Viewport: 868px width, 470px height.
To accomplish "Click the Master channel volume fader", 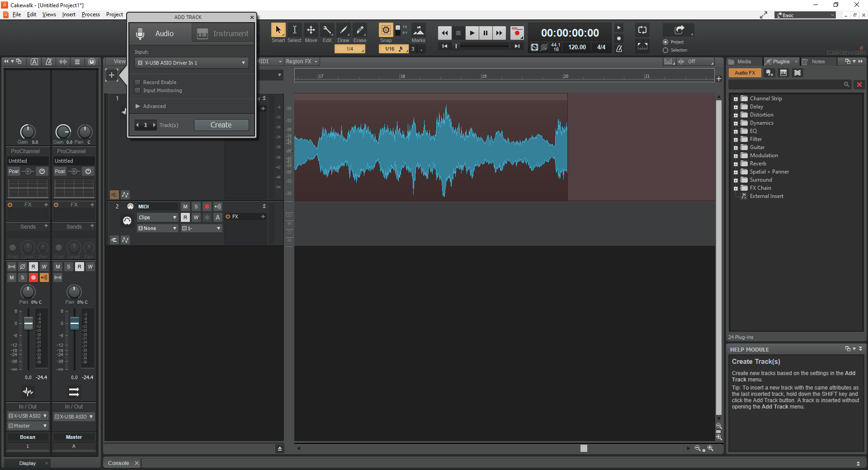I will pos(75,323).
